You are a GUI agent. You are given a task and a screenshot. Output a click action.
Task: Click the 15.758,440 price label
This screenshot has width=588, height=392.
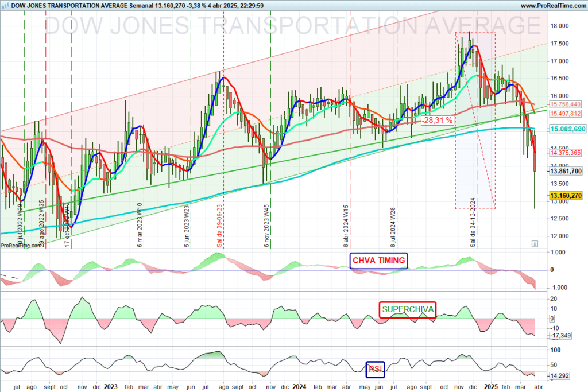pos(565,104)
